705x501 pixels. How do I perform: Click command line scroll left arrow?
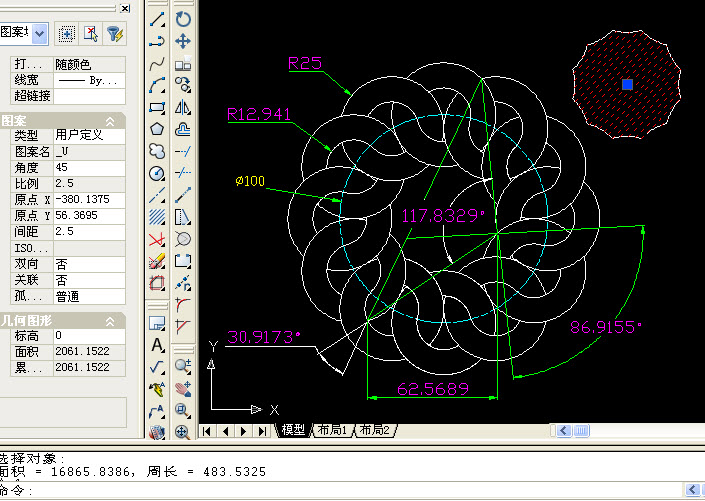(x=692, y=489)
